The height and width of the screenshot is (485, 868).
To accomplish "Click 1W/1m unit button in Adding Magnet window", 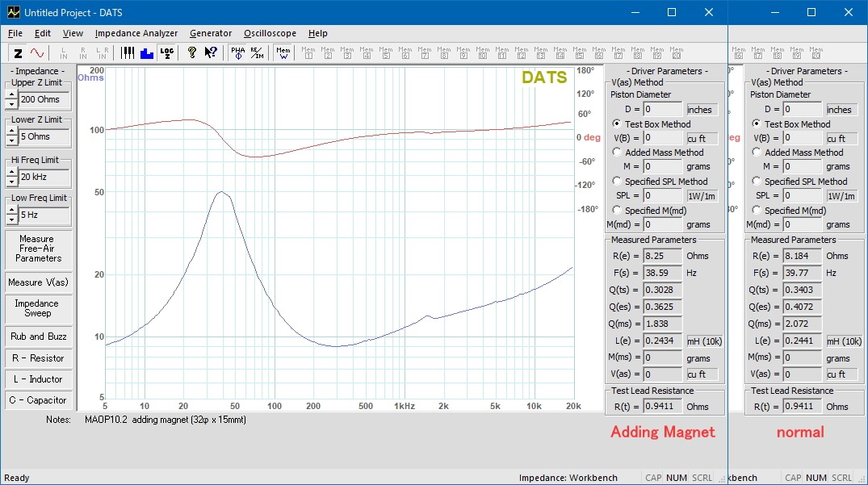I will pyautogui.click(x=702, y=196).
